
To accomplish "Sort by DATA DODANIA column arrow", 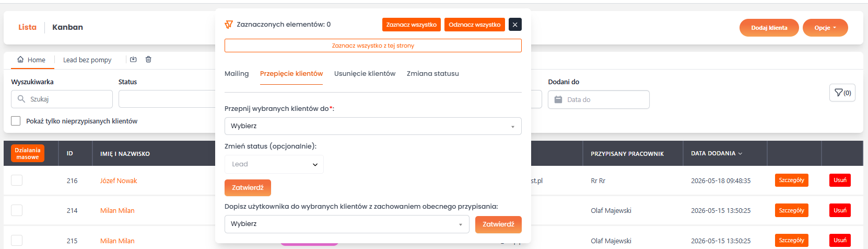I will 740,153.
